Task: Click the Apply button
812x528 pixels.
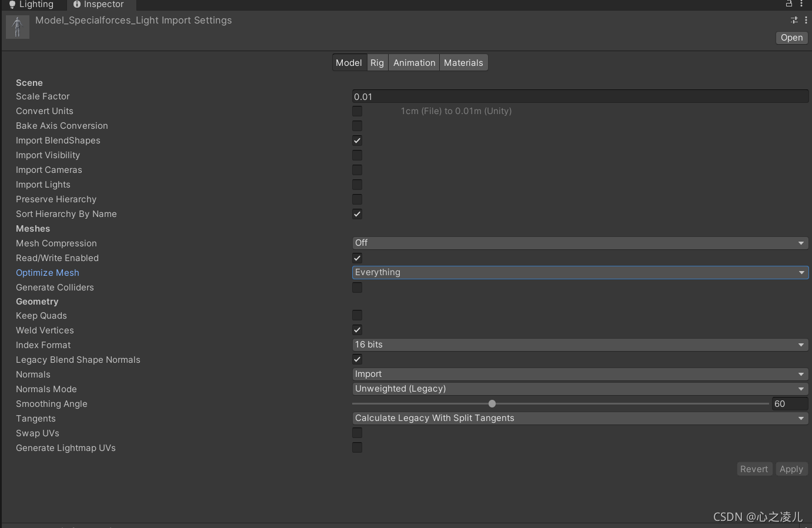Action: coord(791,469)
